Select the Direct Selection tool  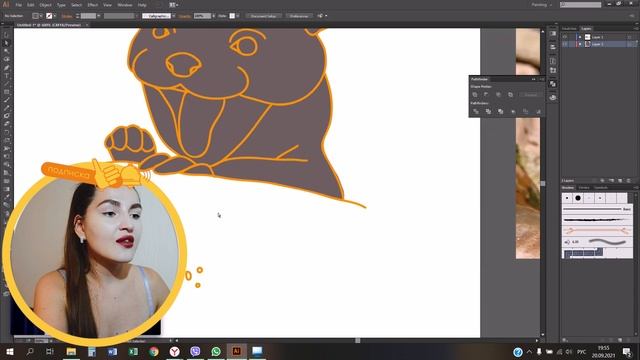click(6, 43)
